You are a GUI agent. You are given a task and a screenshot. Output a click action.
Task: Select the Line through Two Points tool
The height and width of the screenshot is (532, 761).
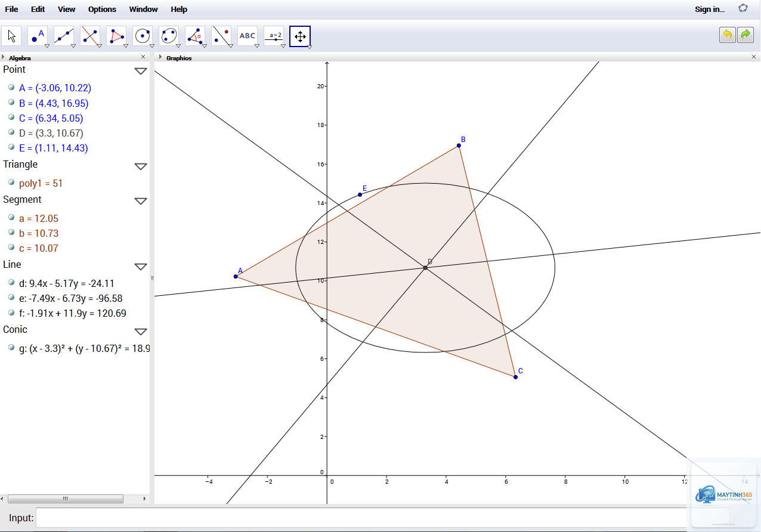[64, 36]
